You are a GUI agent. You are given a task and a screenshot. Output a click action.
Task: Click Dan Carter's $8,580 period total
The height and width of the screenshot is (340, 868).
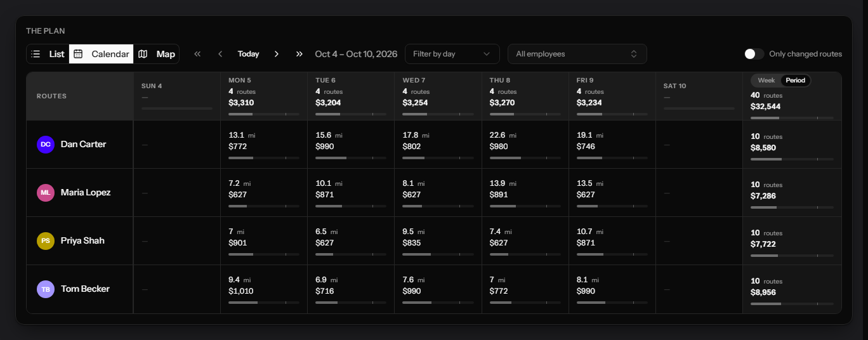(763, 148)
